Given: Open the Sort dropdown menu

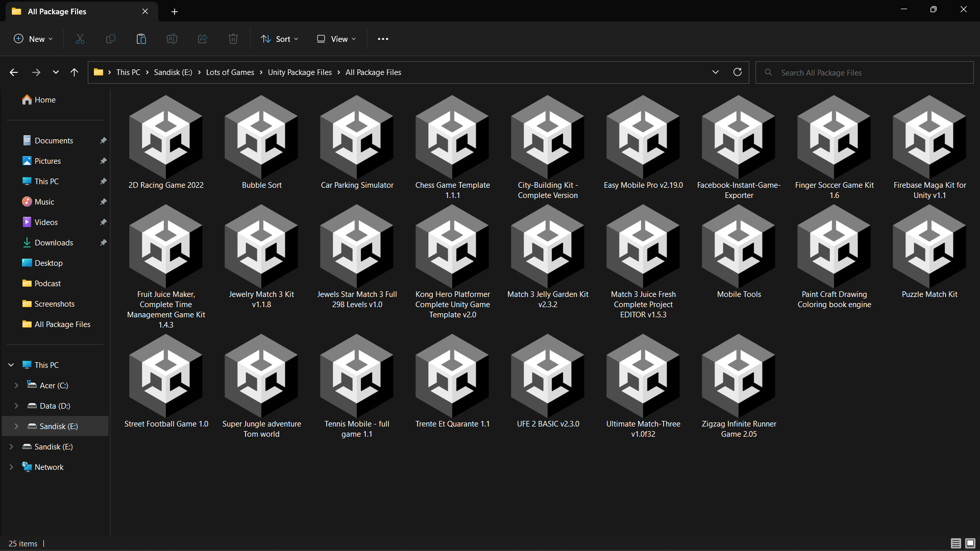Looking at the screenshot, I should 279,39.
